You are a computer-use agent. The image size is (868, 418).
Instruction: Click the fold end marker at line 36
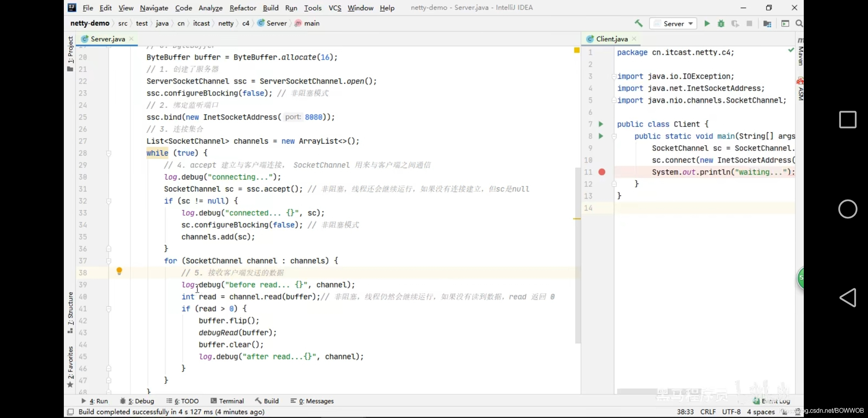point(109,249)
